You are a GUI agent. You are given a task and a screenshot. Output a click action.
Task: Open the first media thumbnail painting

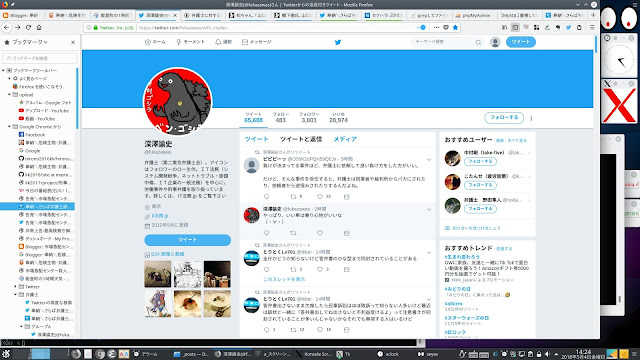[x=158, y=274]
